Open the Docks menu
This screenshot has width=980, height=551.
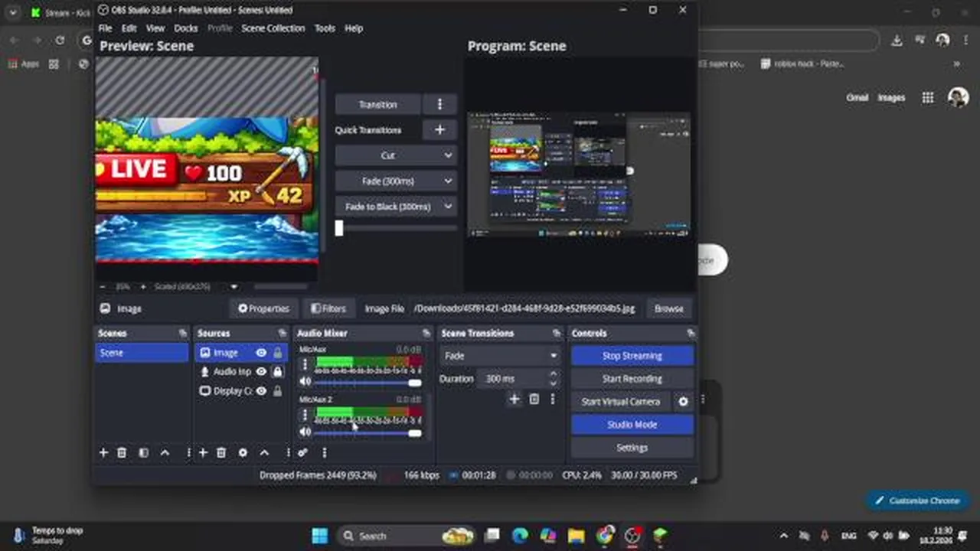(x=186, y=28)
